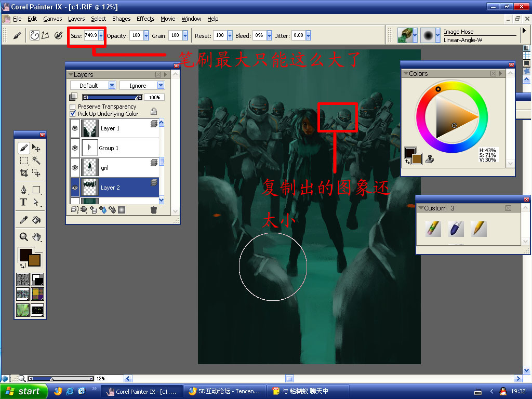This screenshot has width=532, height=399.
Task: Pick the Dropper tool
Action: [x=23, y=220]
